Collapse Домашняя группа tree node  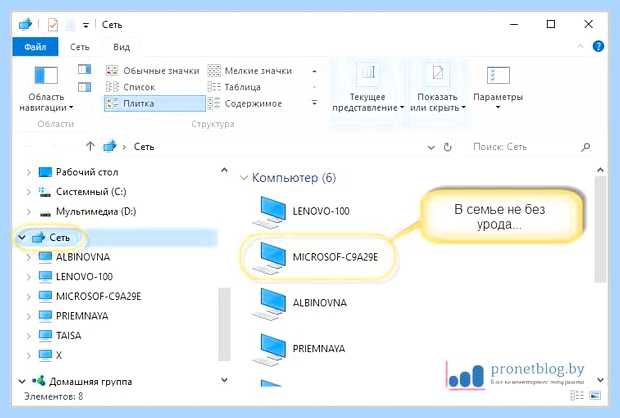click(22, 382)
